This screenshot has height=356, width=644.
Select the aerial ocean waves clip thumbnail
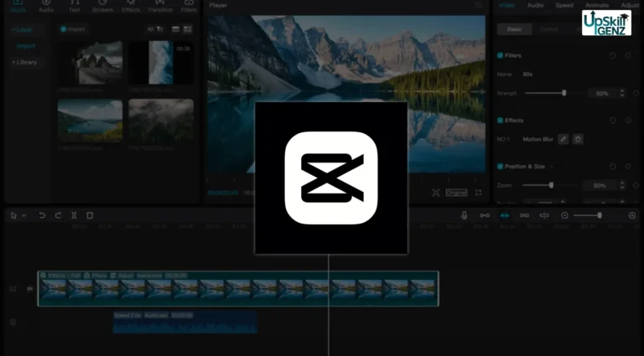[x=161, y=62]
